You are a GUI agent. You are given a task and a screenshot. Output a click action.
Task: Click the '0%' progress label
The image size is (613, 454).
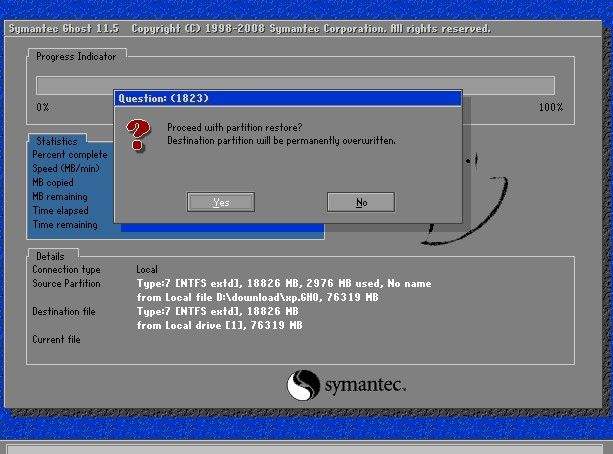[43, 107]
